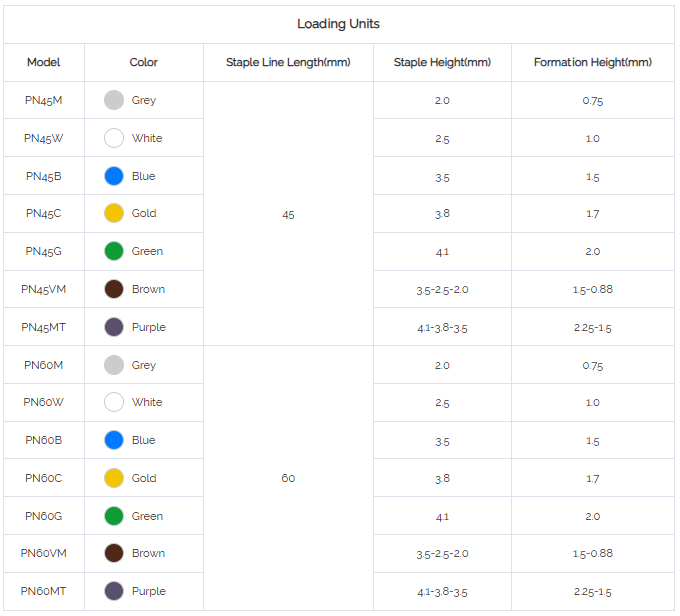The height and width of the screenshot is (616, 680).
Task: Select the white color circle for PN45W
Action: [114, 138]
